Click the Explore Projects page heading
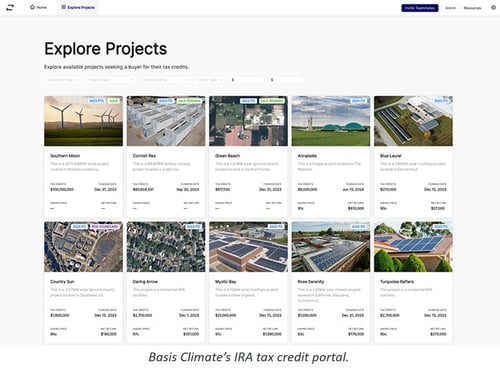Screen dimensions: 500x374 (x=106, y=49)
